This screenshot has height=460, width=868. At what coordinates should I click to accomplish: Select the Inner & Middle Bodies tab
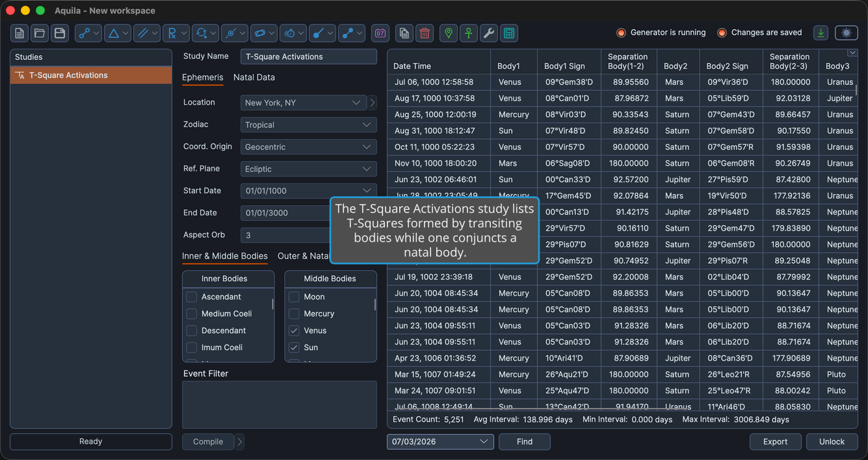pos(225,256)
